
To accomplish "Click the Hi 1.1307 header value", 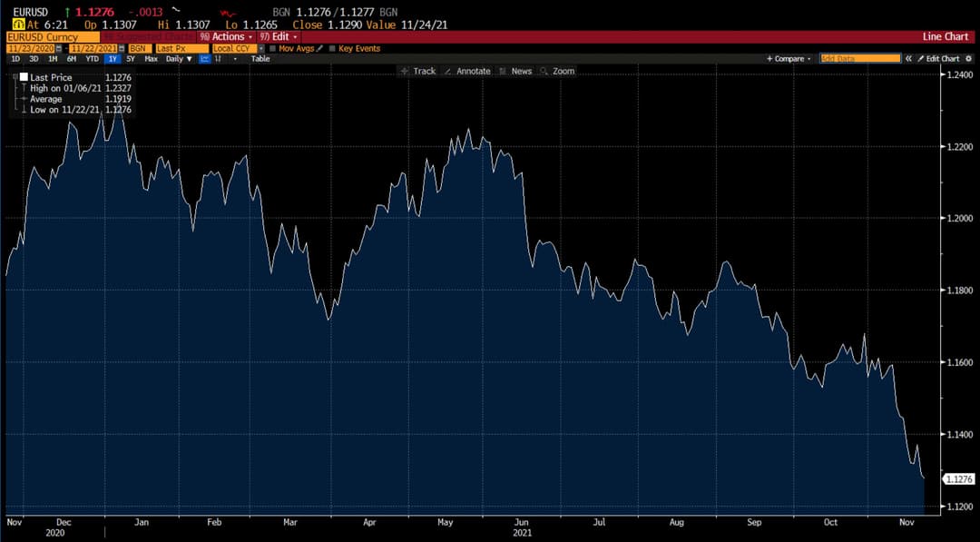I will click(184, 25).
